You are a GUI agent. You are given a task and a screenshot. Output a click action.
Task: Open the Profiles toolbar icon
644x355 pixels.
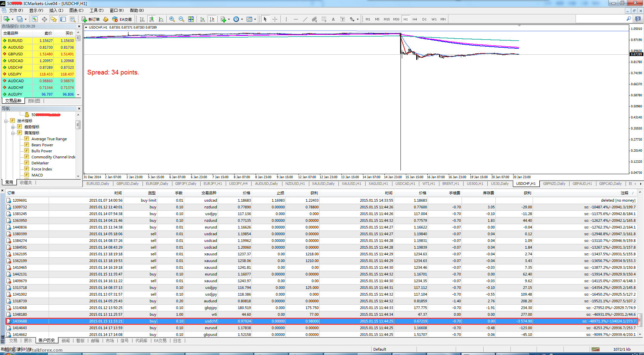(20, 19)
